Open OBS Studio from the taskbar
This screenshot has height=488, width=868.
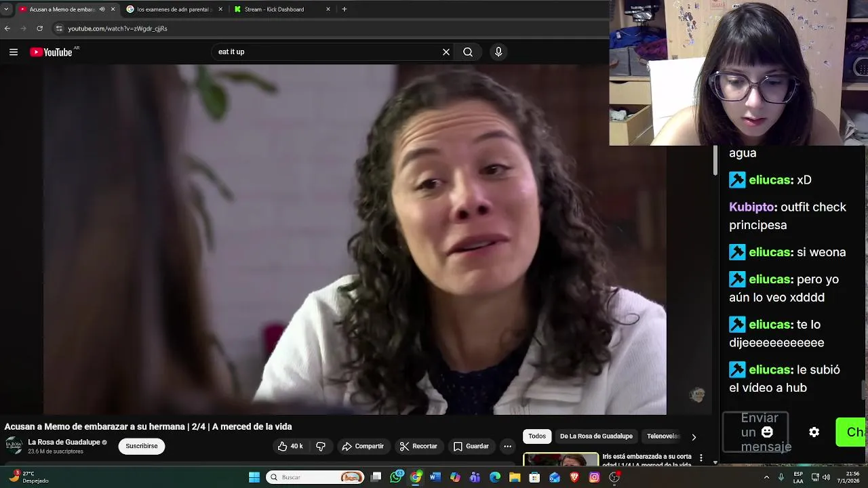point(614,477)
